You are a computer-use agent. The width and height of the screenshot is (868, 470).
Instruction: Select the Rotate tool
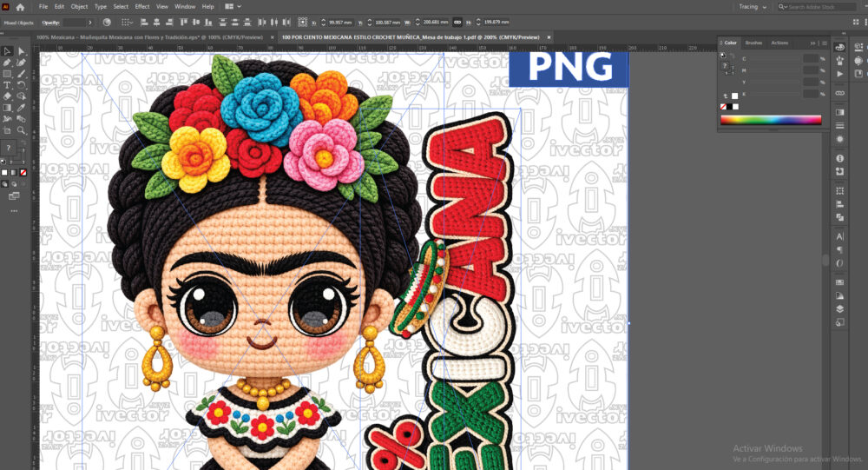click(21, 85)
